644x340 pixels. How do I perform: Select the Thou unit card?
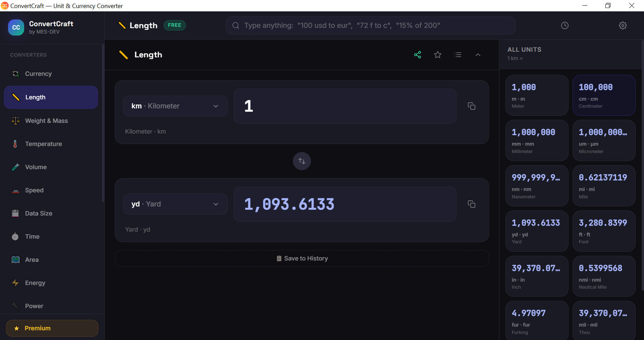(x=604, y=321)
